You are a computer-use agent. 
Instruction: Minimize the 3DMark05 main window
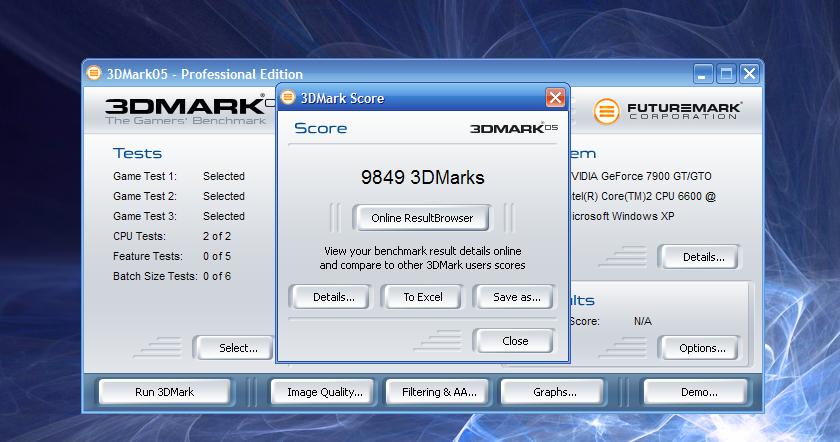point(703,73)
